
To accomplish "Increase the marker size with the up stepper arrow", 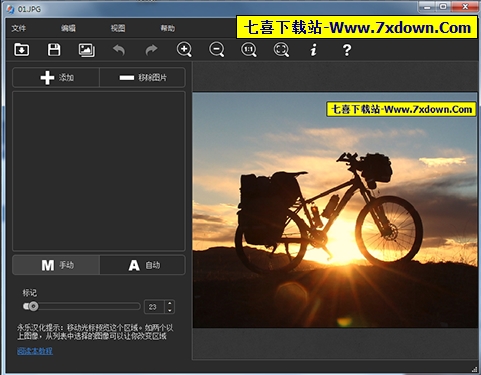I will 170,303.
